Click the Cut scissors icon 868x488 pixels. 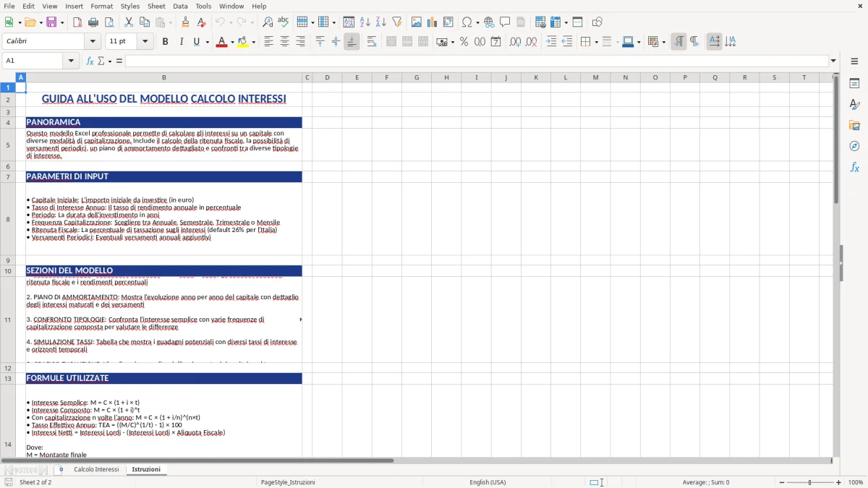pos(129,22)
